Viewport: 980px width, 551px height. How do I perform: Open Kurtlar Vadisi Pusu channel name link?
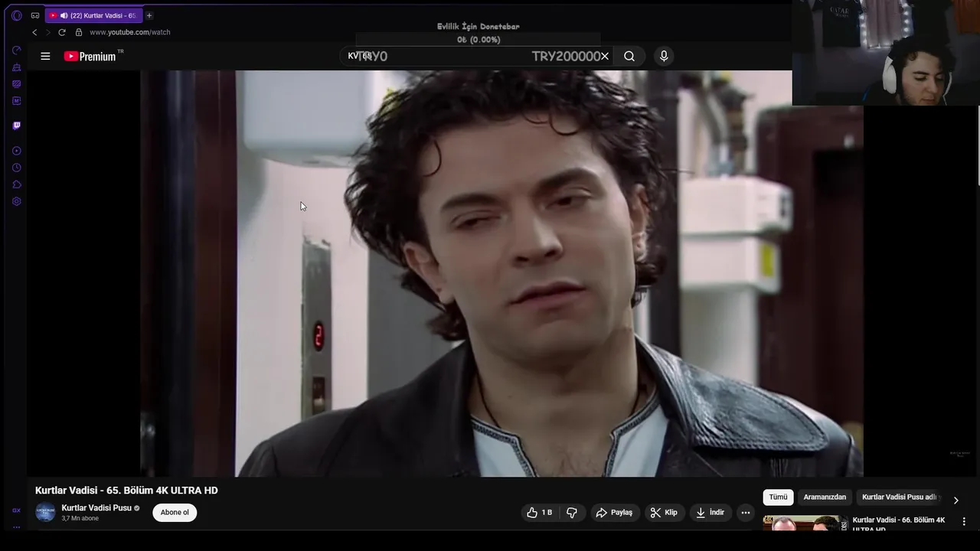coord(96,508)
